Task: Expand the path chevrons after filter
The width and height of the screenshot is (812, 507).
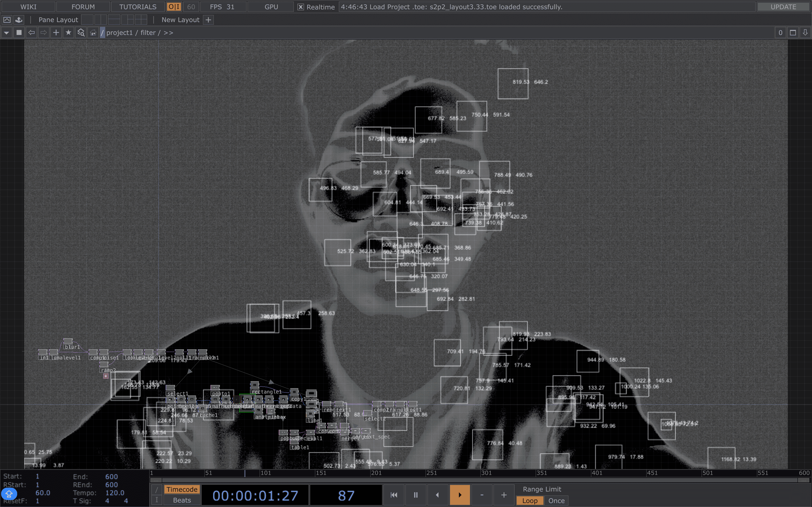Action: (x=168, y=32)
